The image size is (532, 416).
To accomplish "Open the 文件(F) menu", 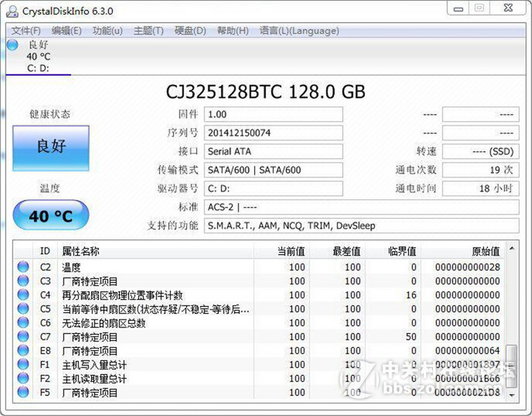I will coord(26,31).
